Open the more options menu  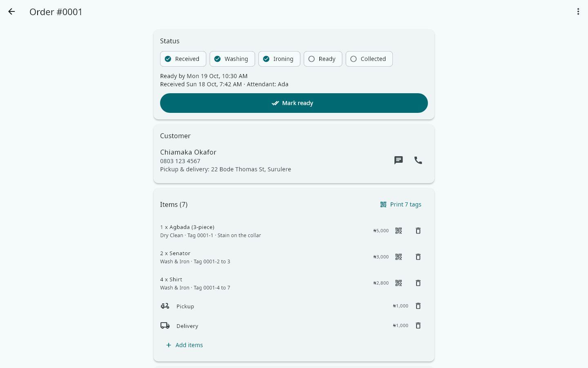[578, 12]
